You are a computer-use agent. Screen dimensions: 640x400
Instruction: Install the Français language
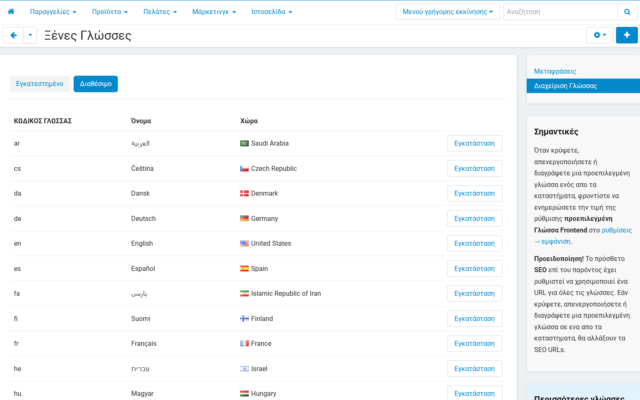474,343
